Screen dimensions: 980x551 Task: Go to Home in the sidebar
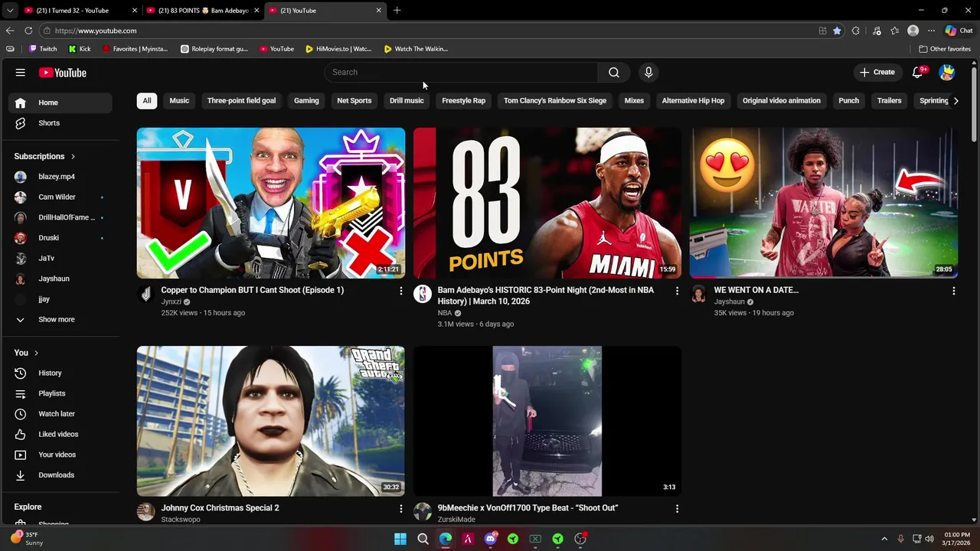(61, 103)
